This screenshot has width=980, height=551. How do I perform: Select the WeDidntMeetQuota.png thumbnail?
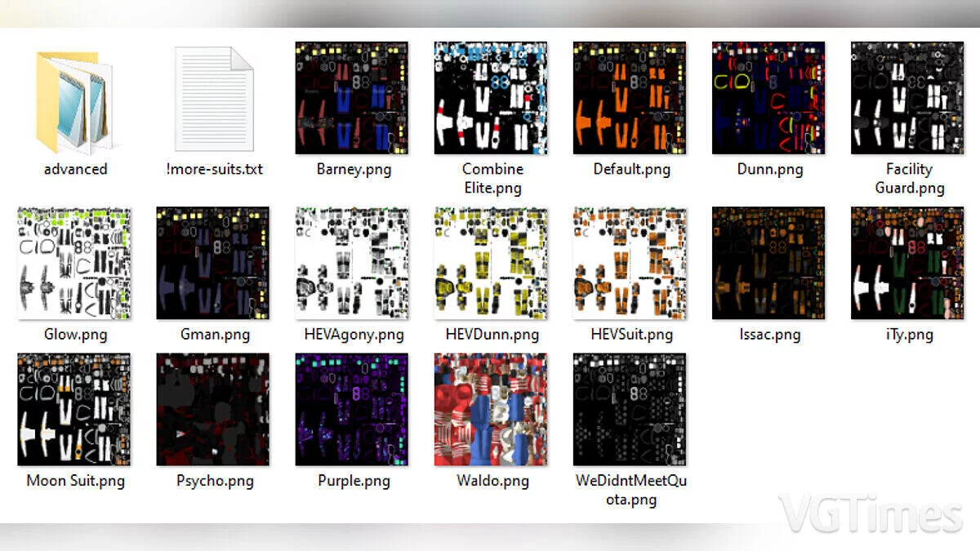[630, 409]
